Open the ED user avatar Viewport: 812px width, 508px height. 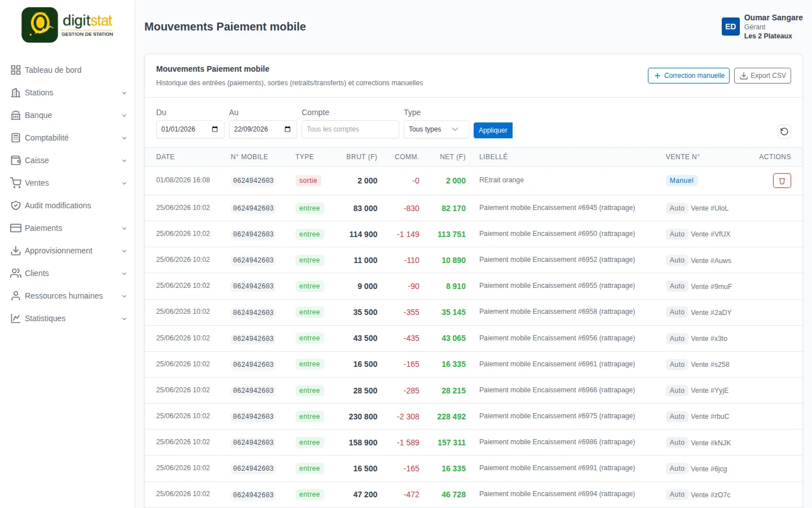coord(731,27)
